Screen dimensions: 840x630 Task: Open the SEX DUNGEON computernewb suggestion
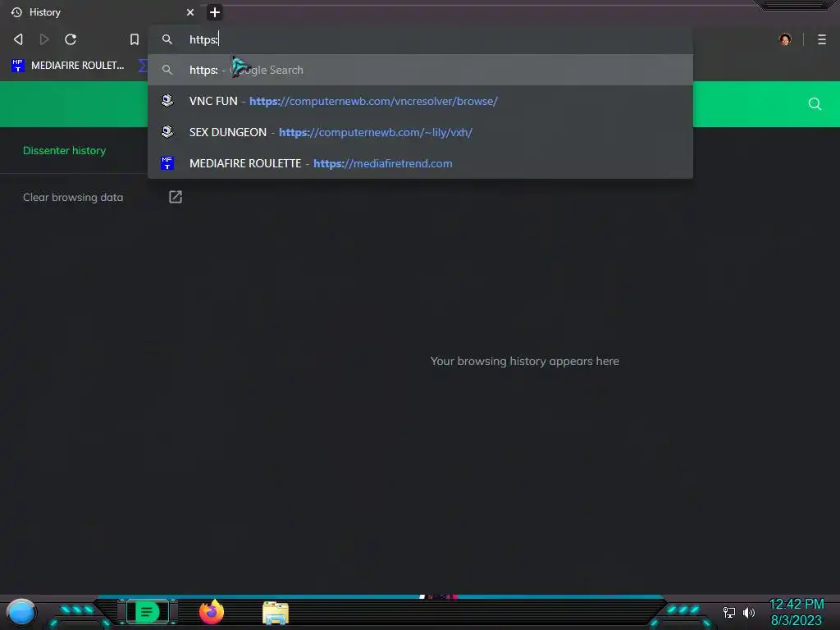point(420,132)
